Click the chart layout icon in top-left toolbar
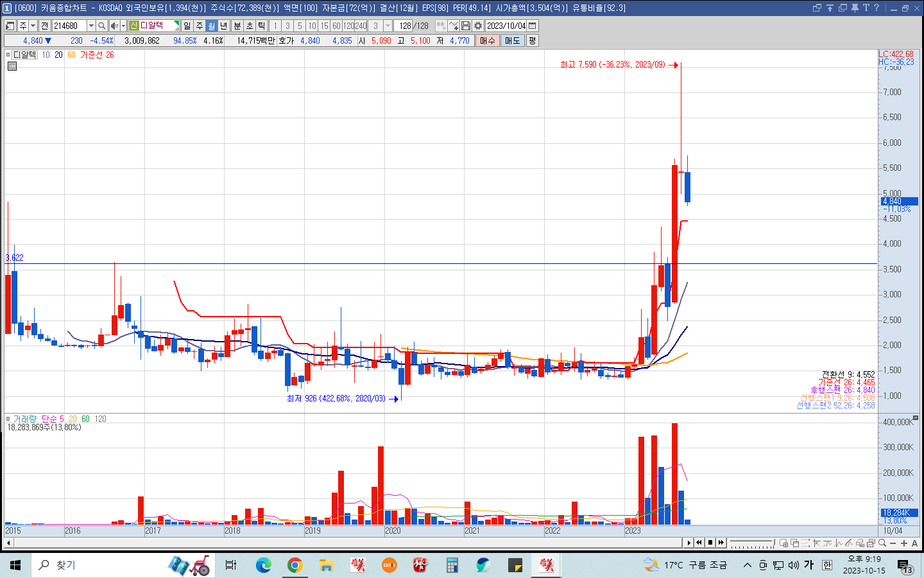 pos(10,26)
